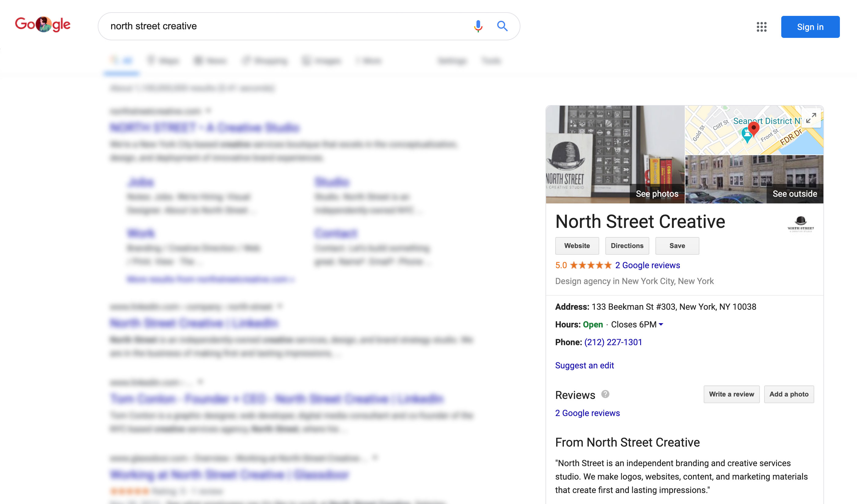The width and height of the screenshot is (857, 504).
Task: Open 2 Google reviews link beside stars
Action: tap(647, 265)
